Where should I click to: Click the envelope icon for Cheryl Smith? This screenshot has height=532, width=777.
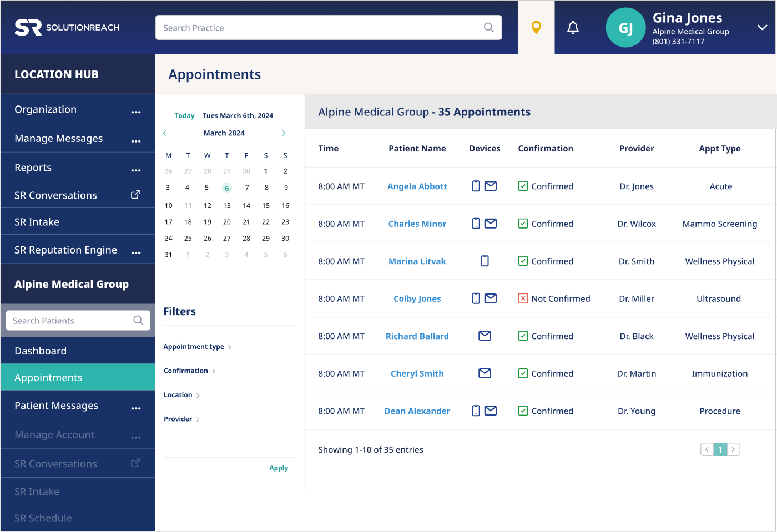tap(485, 373)
